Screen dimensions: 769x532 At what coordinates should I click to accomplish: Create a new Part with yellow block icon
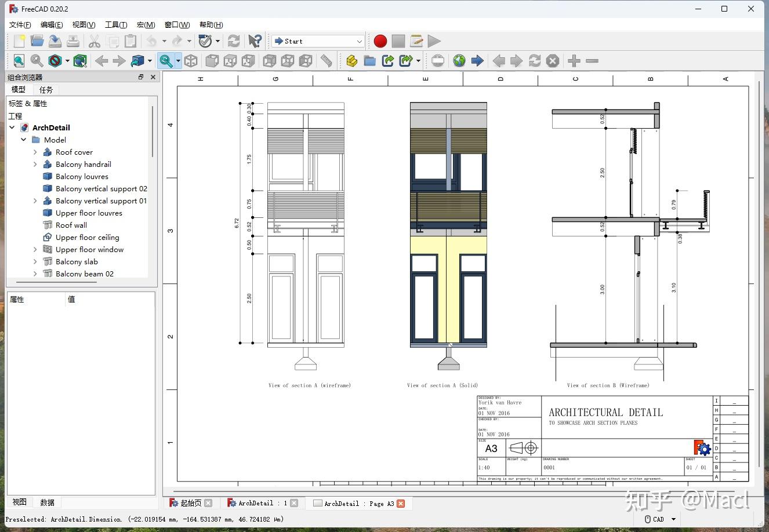pyautogui.click(x=351, y=61)
